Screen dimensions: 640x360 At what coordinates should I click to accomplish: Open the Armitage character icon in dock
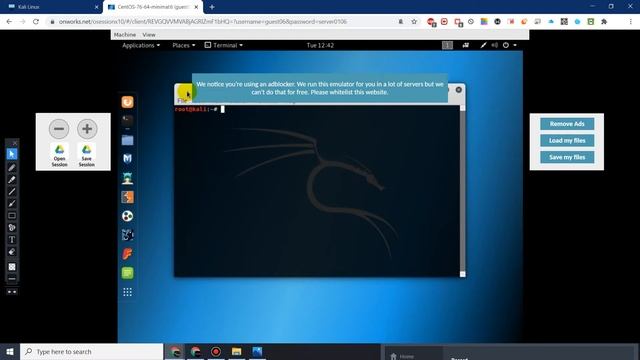pos(127,178)
